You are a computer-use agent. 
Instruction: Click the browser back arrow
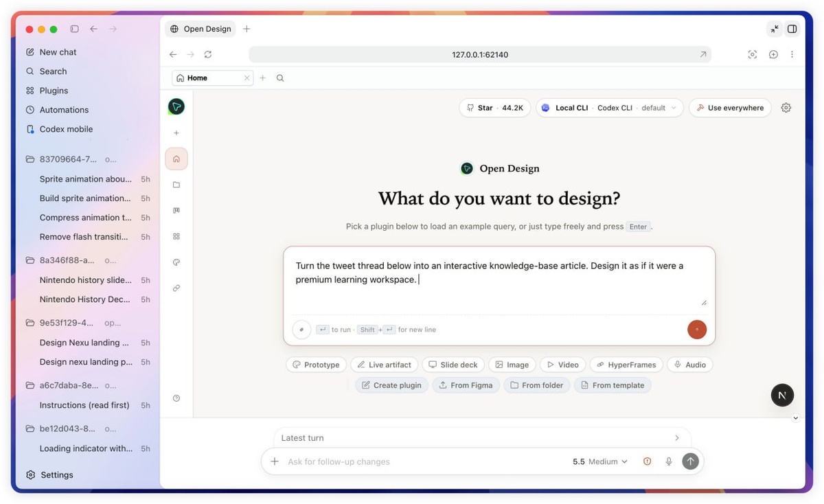[x=173, y=54]
